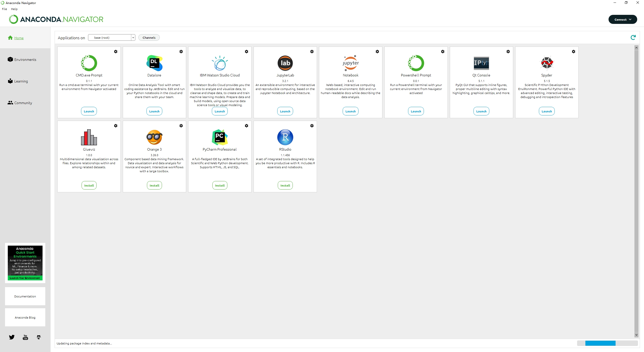Click the refresh icon at top right
The image size is (644, 352).
(633, 37)
